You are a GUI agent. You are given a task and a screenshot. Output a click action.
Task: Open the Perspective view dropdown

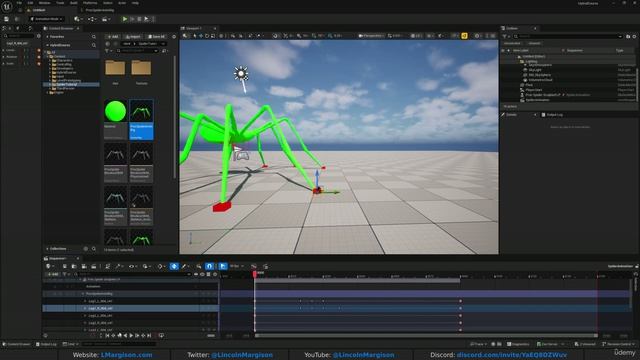(371, 36)
